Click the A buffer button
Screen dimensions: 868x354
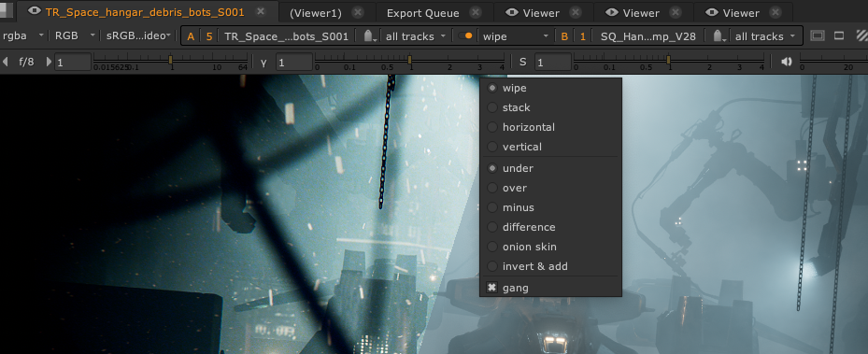coord(191,36)
